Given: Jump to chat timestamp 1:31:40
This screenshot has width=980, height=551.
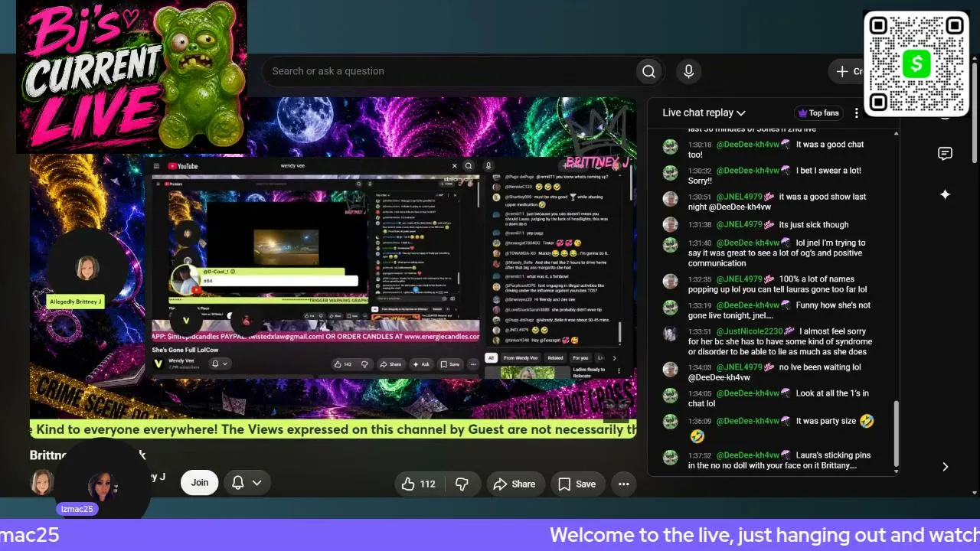Looking at the screenshot, I should [x=700, y=243].
